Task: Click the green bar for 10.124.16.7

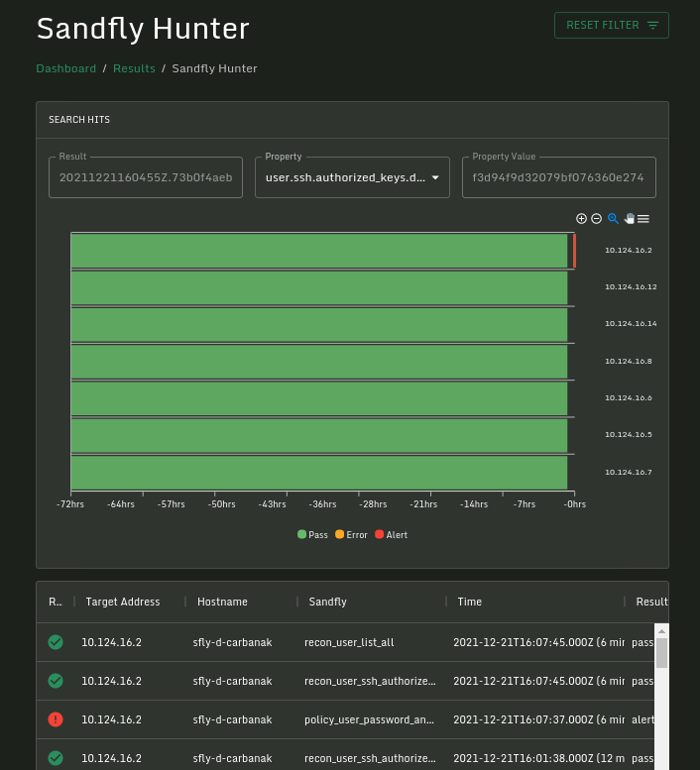Action: pos(319,473)
